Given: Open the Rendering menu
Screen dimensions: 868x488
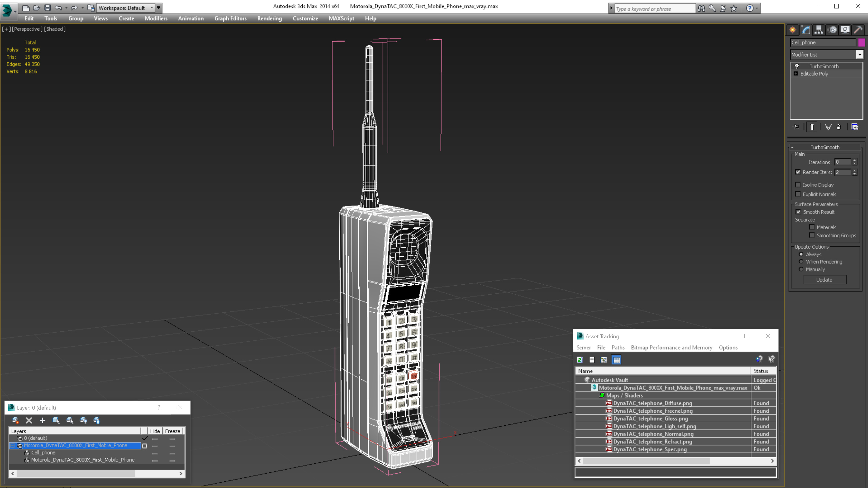Looking at the screenshot, I should [269, 18].
